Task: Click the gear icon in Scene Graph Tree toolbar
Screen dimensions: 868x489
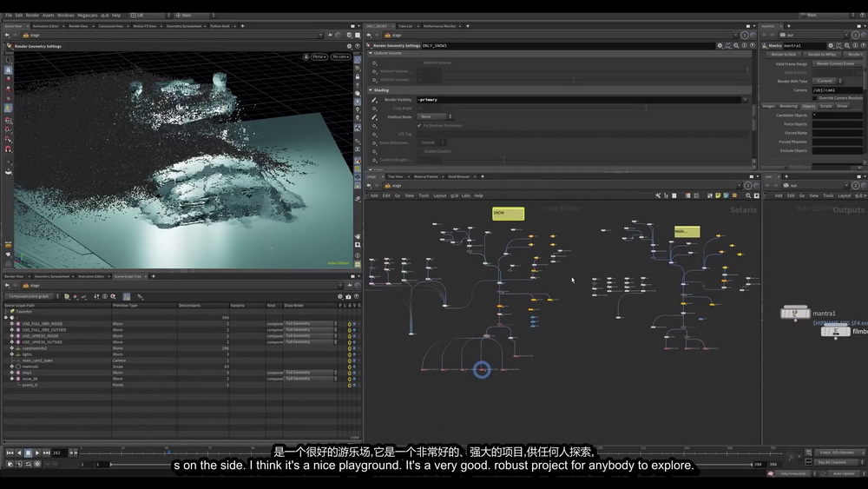Action: tap(340, 296)
